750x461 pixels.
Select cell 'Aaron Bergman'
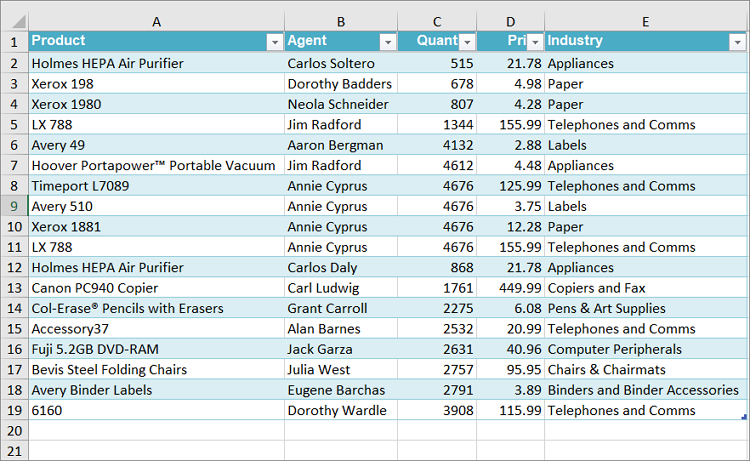(x=341, y=145)
